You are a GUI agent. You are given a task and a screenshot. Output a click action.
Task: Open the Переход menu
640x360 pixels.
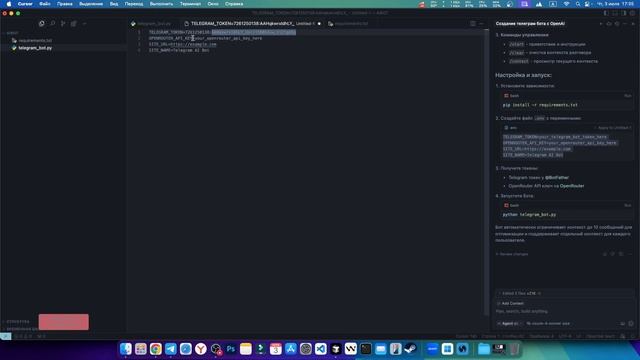(134, 4)
